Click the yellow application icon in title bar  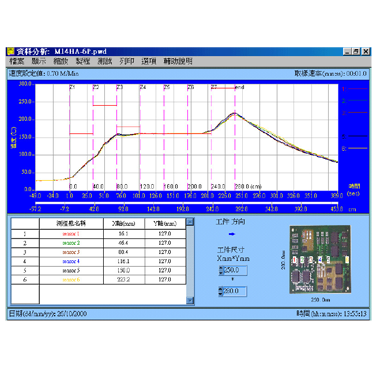click(x=11, y=51)
